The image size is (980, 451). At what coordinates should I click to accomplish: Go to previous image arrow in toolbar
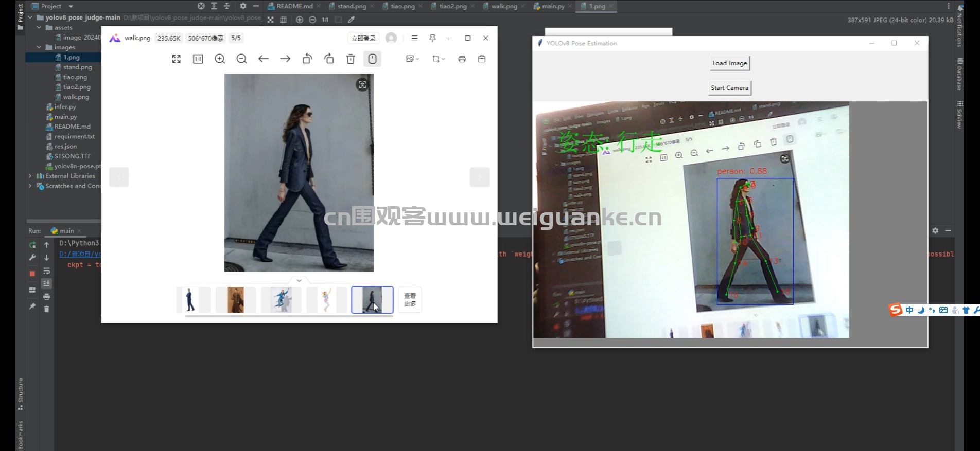coord(264,59)
